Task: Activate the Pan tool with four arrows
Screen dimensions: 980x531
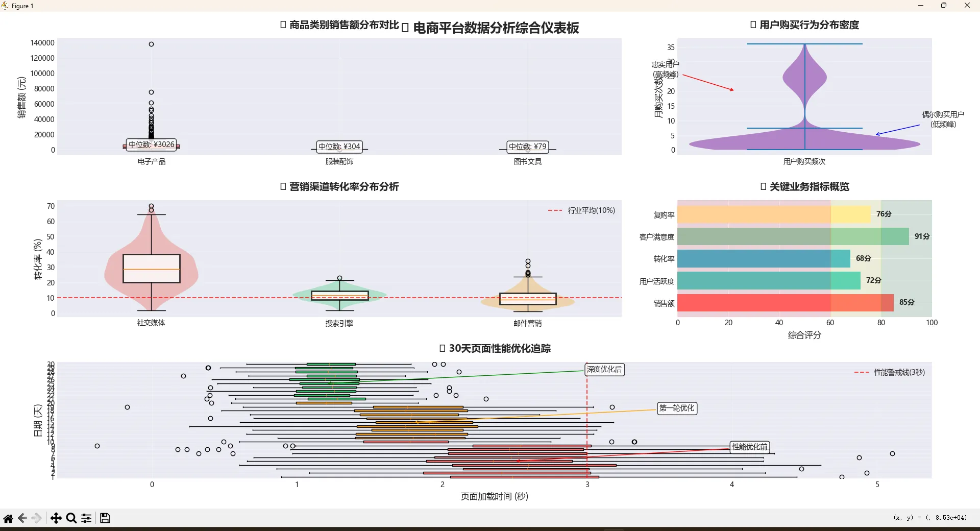Action: coord(56,518)
